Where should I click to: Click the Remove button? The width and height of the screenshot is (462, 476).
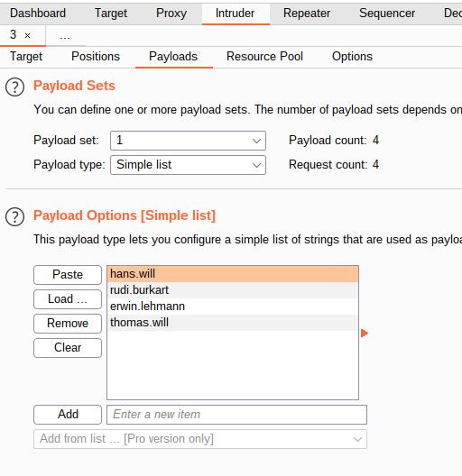tap(68, 324)
